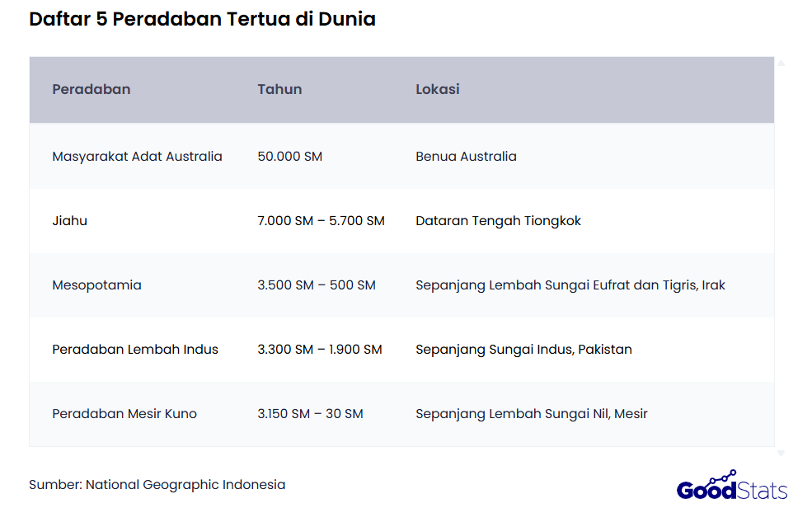Click the 50.000 SM cell
This screenshot has height=508, width=812.
point(290,157)
